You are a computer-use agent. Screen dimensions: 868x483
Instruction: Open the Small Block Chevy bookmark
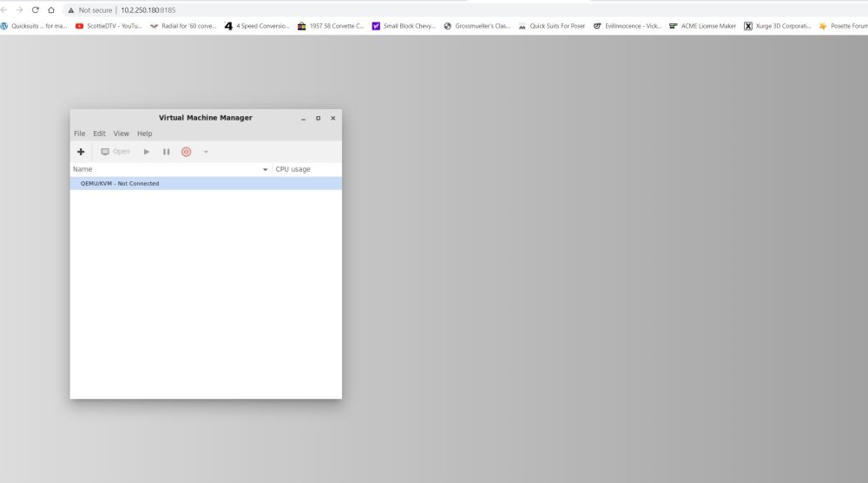[404, 26]
